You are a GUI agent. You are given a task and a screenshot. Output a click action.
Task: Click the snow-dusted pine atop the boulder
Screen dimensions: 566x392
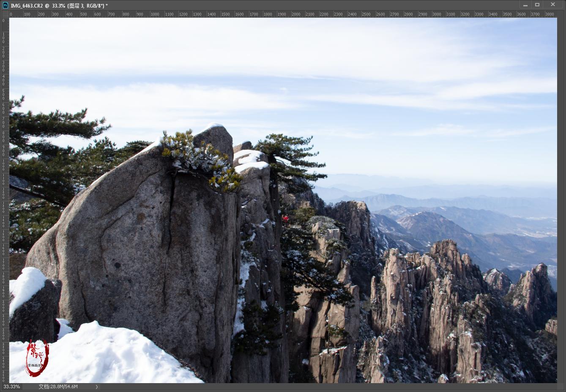[x=199, y=161]
